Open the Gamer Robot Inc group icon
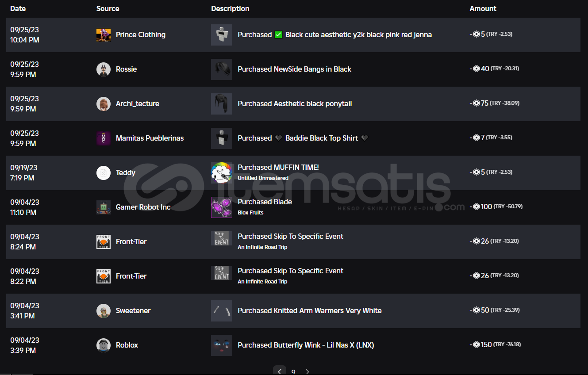This screenshot has width=588, height=375. pos(104,207)
